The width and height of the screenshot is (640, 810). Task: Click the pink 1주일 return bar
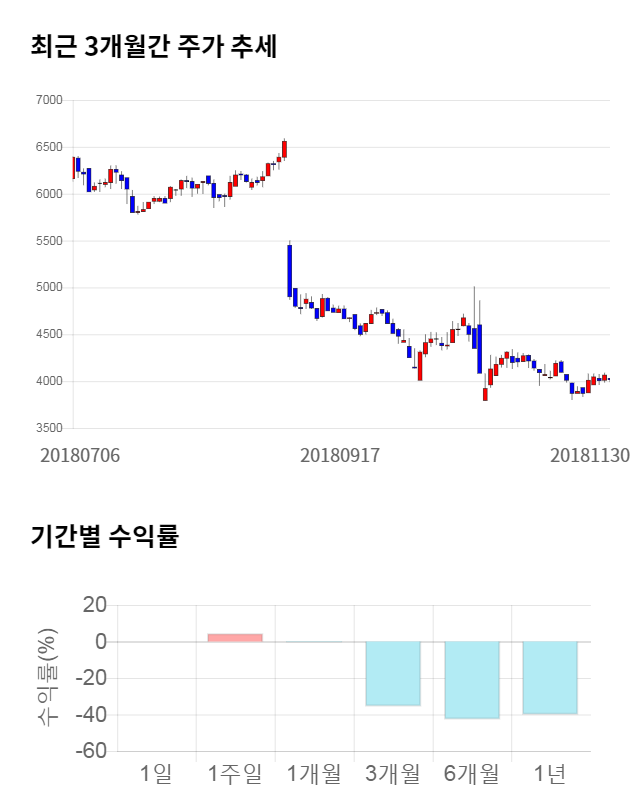[235, 637]
